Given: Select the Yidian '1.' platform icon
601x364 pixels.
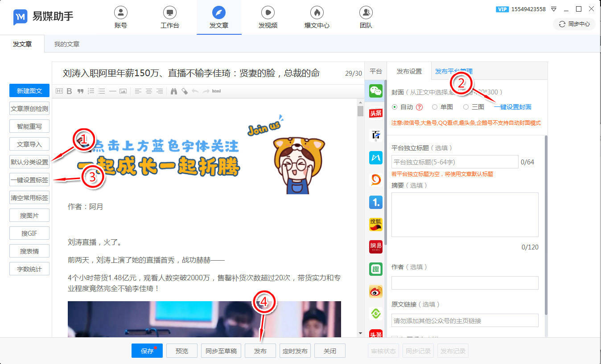Looking at the screenshot, I should [x=376, y=202].
